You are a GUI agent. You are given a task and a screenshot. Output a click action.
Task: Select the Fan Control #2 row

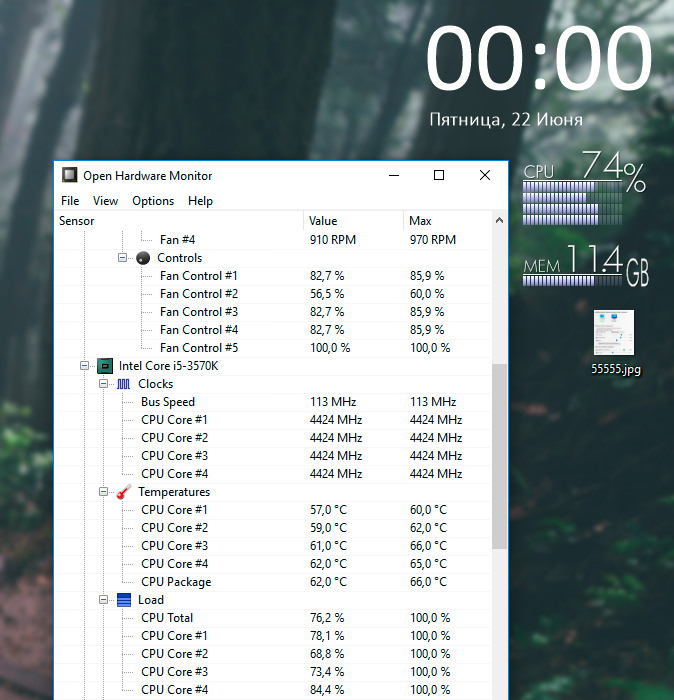pos(273,294)
